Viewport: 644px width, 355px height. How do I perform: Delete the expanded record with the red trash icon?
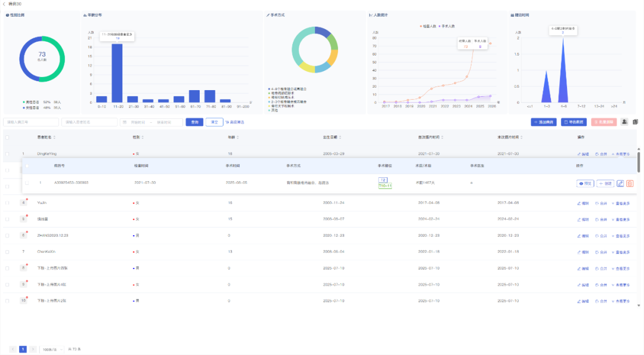click(630, 183)
